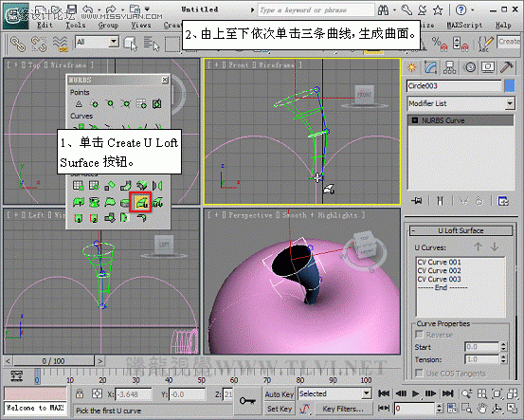The height and width of the screenshot is (420, 524).
Task: Click the Create UV Loft Surface icon
Action: point(157,202)
